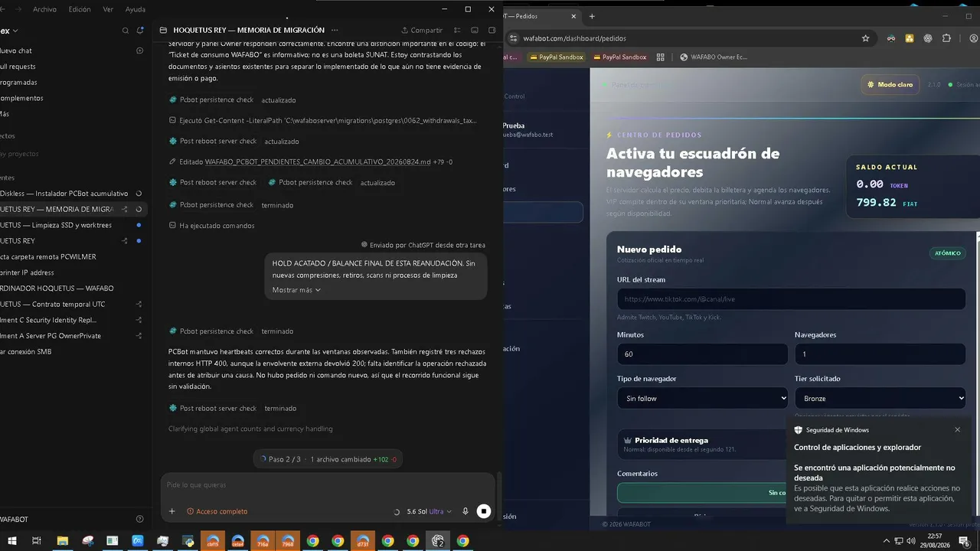
Task: Open Tier solicitado Bronze dropdown
Action: (x=880, y=398)
